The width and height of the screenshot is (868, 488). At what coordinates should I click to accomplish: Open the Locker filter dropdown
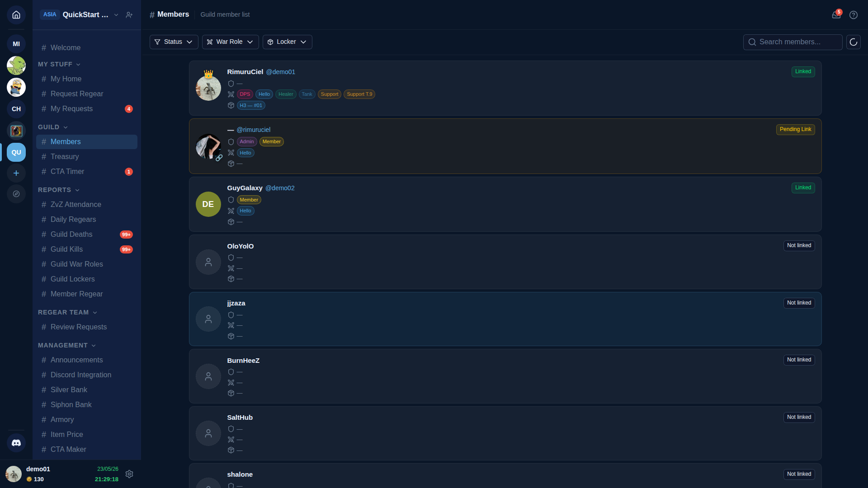point(288,42)
